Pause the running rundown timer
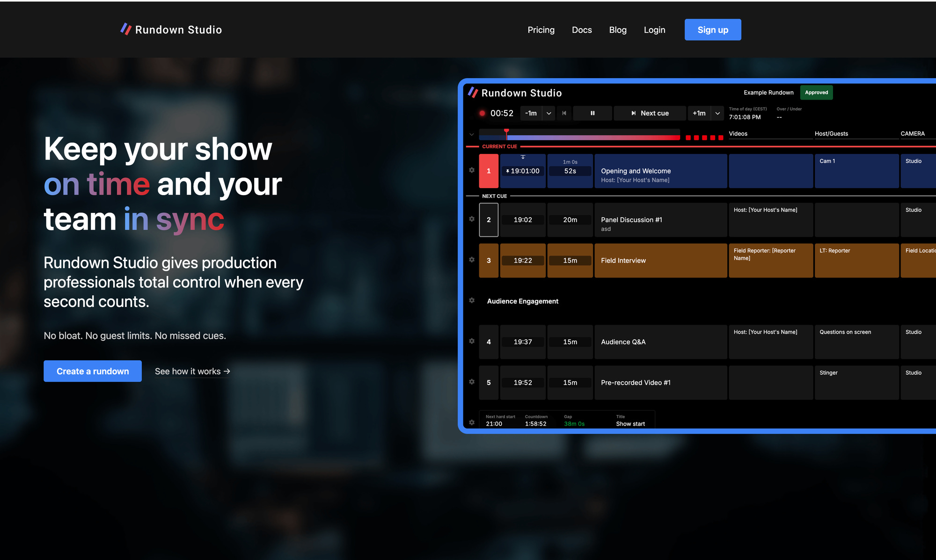 click(592, 113)
